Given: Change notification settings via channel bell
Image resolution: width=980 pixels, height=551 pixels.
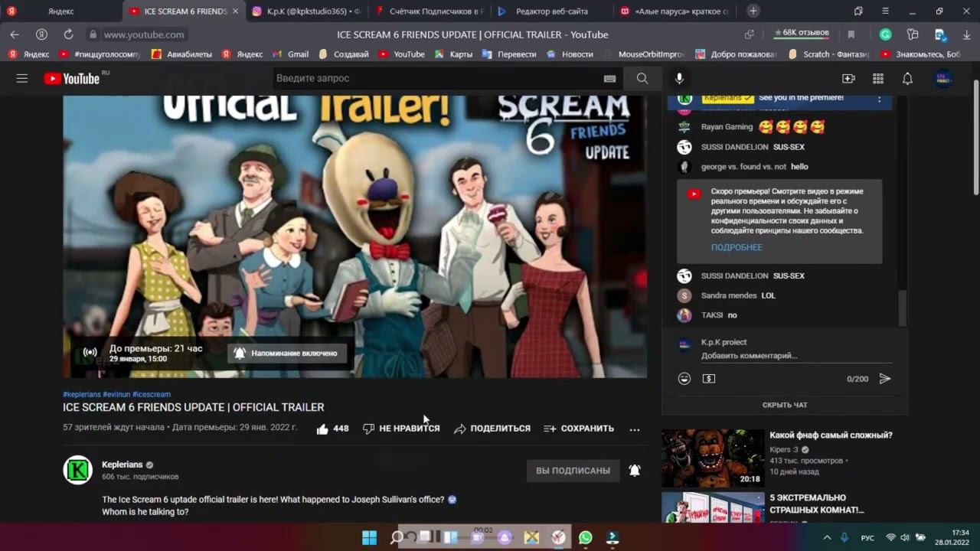Looking at the screenshot, I should [x=635, y=471].
